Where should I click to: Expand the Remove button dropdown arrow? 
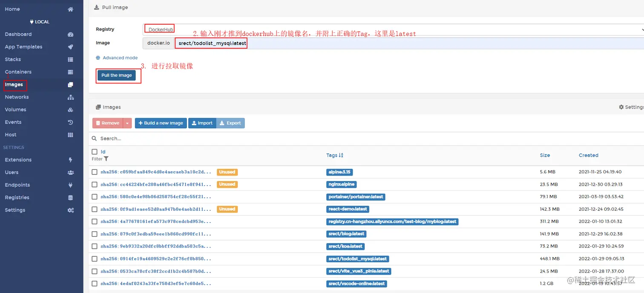pyautogui.click(x=127, y=123)
